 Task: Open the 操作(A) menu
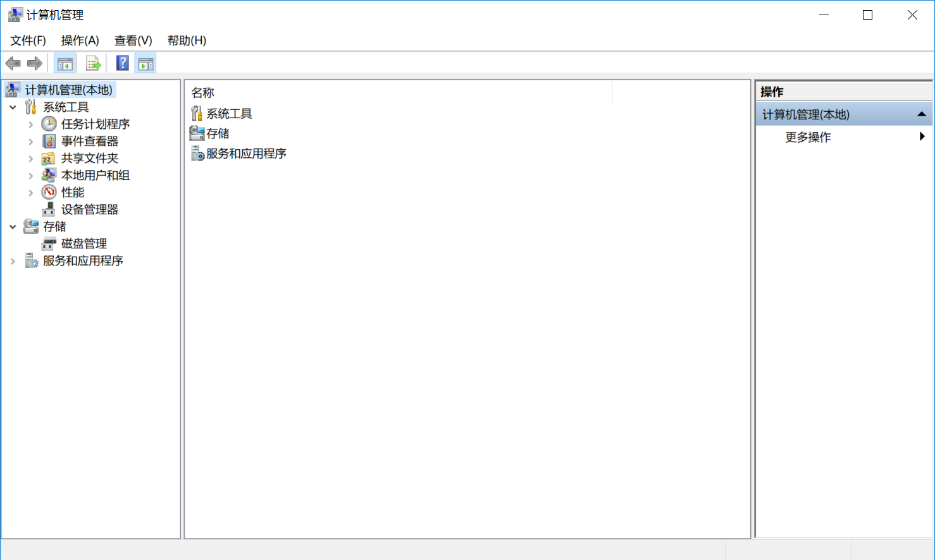pyautogui.click(x=80, y=40)
